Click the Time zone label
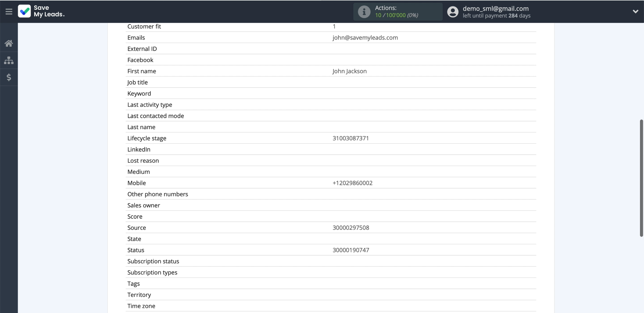Viewport: 644px width, 313px height. click(x=141, y=306)
